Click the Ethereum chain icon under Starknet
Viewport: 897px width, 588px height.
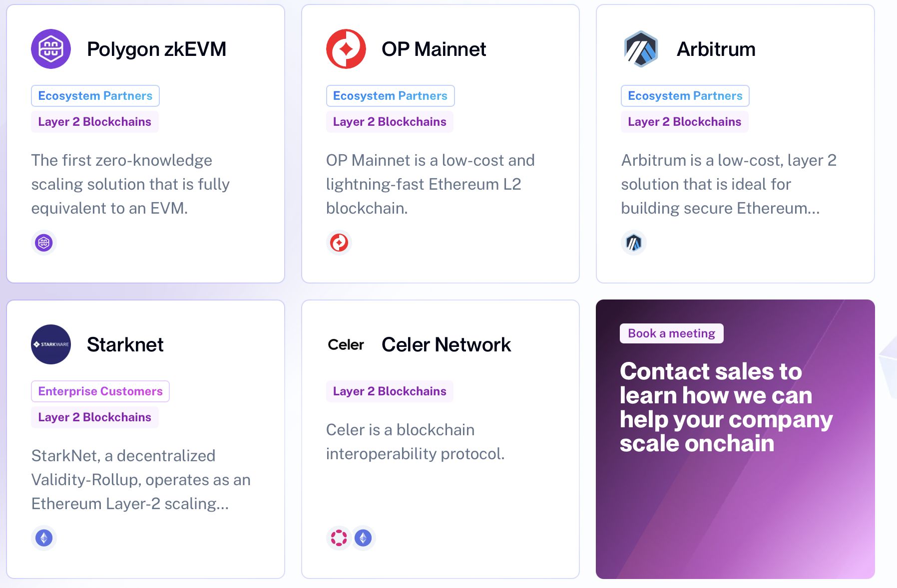click(44, 538)
